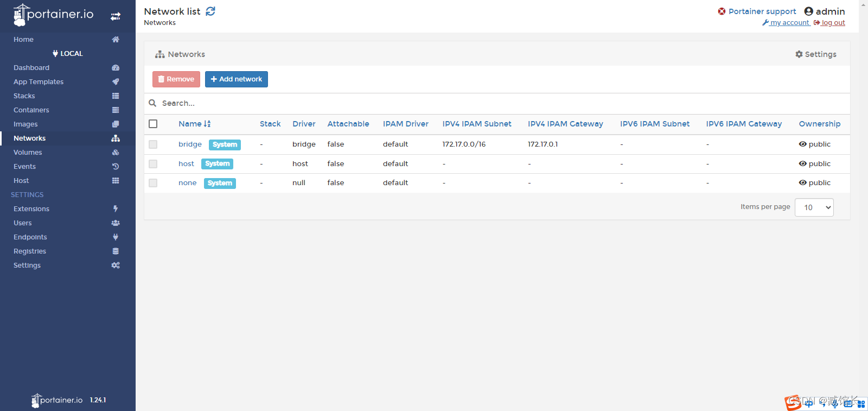Click the Add network button
Screen dimensions: 868x411
(x=237, y=79)
